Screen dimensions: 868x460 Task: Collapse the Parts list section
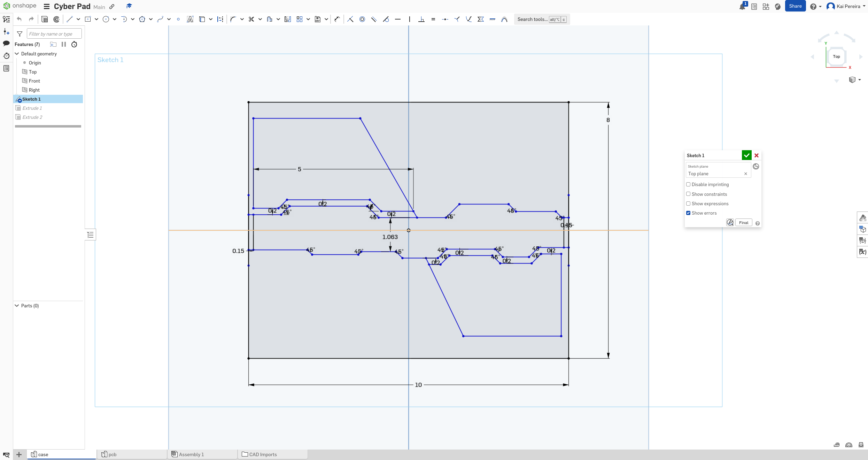[x=17, y=306]
